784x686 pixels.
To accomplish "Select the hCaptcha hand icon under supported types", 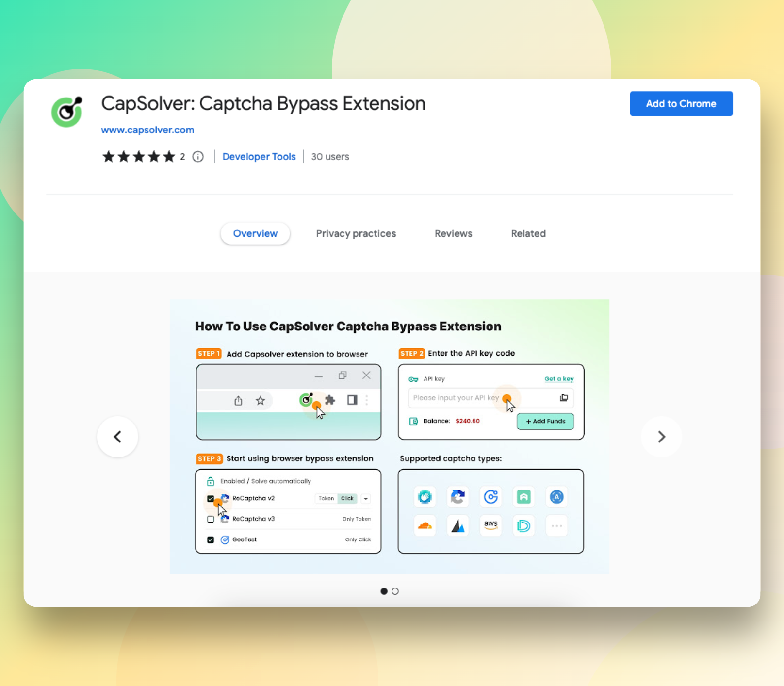I will pyautogui.click(x=425, y=497).
